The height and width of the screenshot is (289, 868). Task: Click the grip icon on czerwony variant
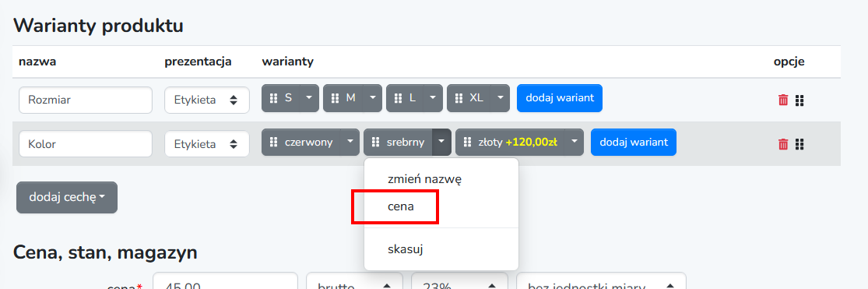(x=273, y=143)
